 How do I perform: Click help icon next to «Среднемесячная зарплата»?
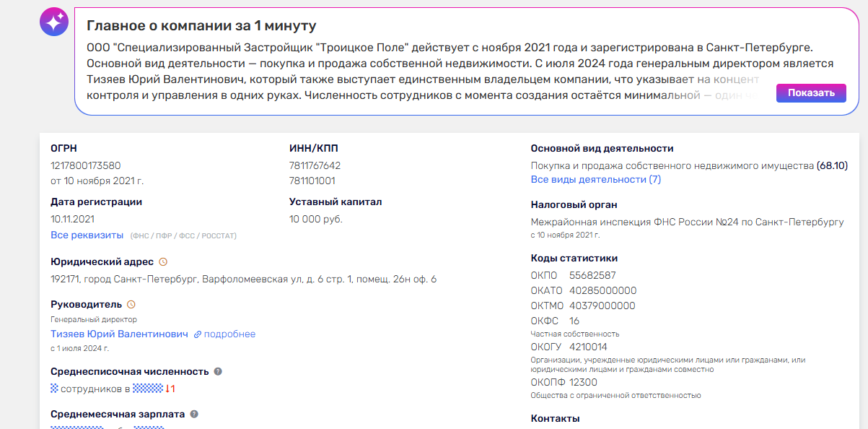click(x=194, y=415)
